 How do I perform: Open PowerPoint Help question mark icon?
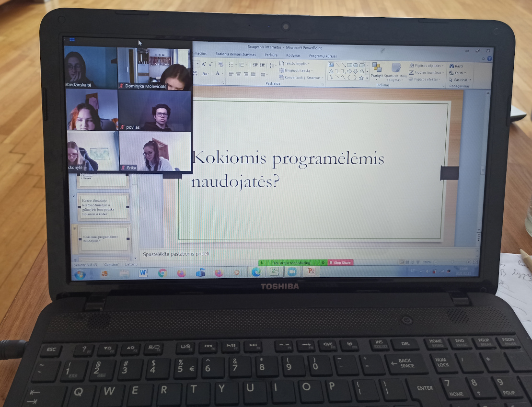tap(489, 58)
